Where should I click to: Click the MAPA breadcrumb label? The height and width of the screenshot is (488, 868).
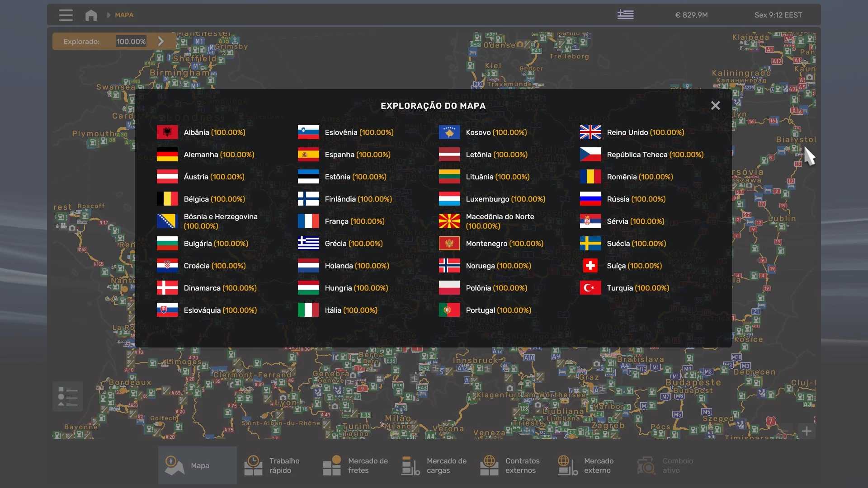tap(124, 15)
